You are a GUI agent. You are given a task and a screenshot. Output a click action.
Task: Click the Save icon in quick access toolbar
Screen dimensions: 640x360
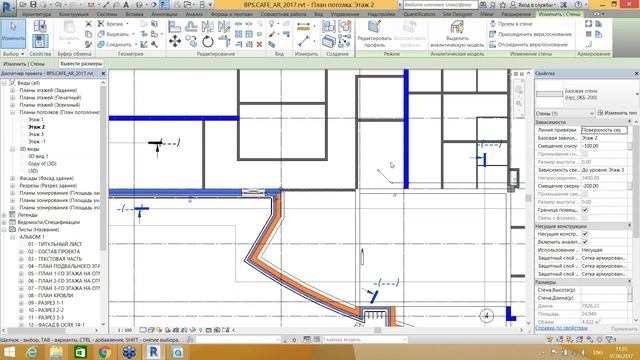(33, 4)
